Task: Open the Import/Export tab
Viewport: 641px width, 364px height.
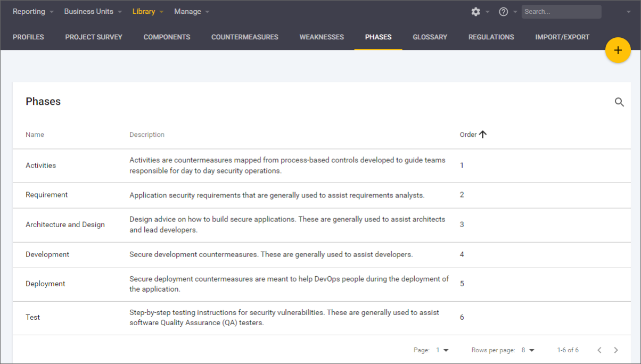Action: [x=562, y=37]
